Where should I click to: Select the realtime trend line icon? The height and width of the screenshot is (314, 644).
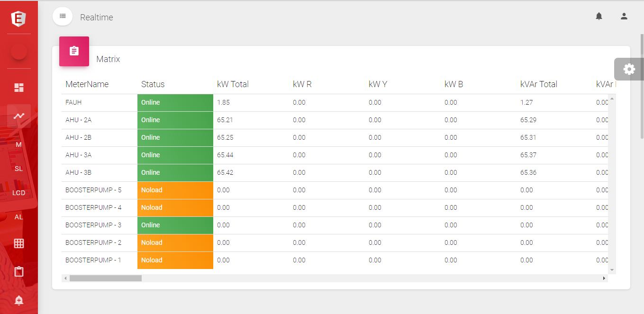pos(19,116)
